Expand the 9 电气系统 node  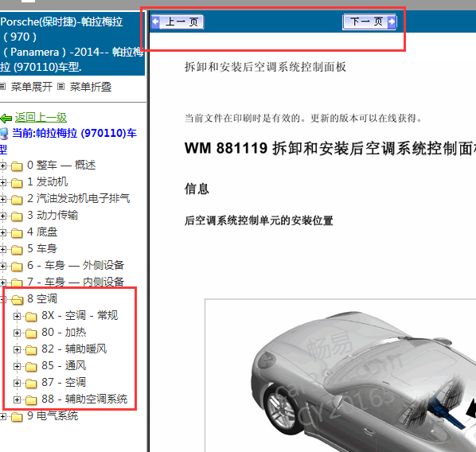click(x=2, y=416)
